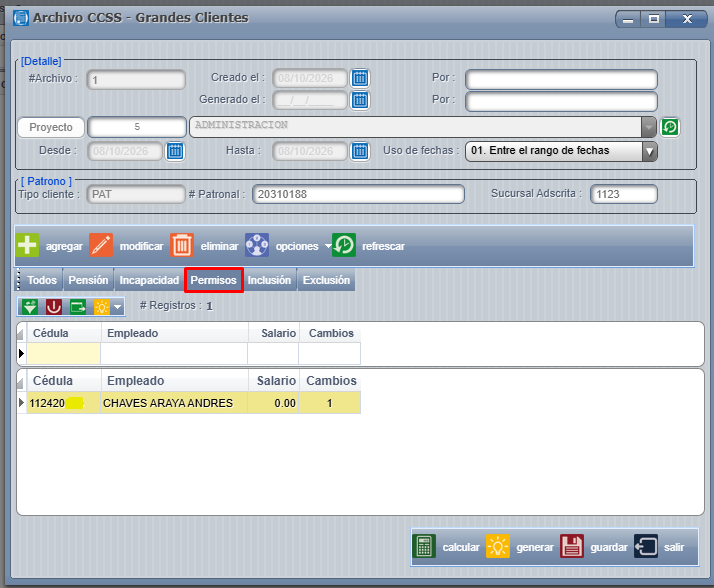Focus the first Por text field
Screen dimensions: 714x588
point(561,80)
